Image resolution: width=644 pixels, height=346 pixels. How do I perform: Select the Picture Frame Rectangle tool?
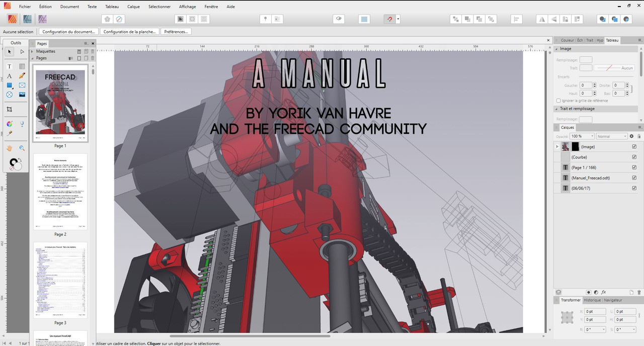[x=22, y=85]
